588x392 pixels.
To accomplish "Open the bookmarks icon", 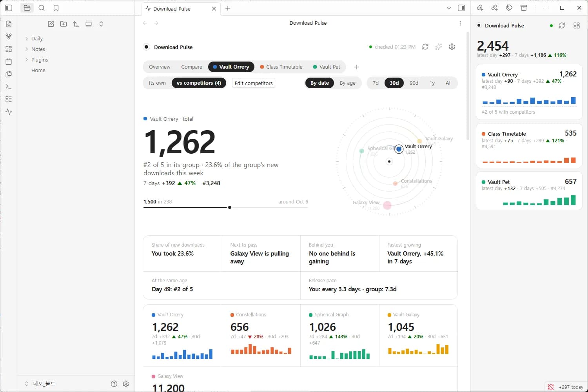I will point(56,8).
